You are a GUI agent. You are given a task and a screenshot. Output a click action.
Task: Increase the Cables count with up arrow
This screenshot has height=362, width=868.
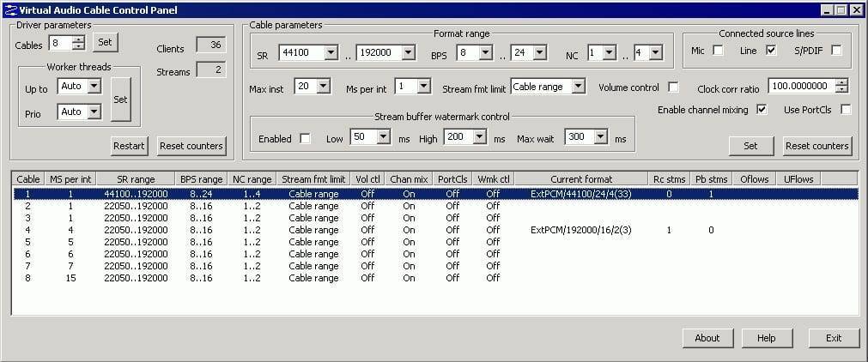pos(79,39)
